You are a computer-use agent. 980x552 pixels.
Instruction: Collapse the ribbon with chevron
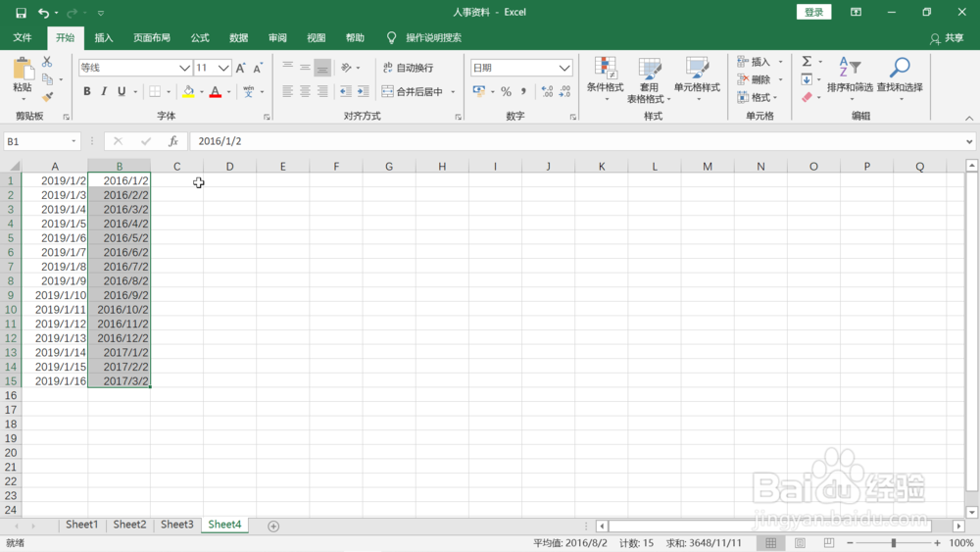click(969, 119)
